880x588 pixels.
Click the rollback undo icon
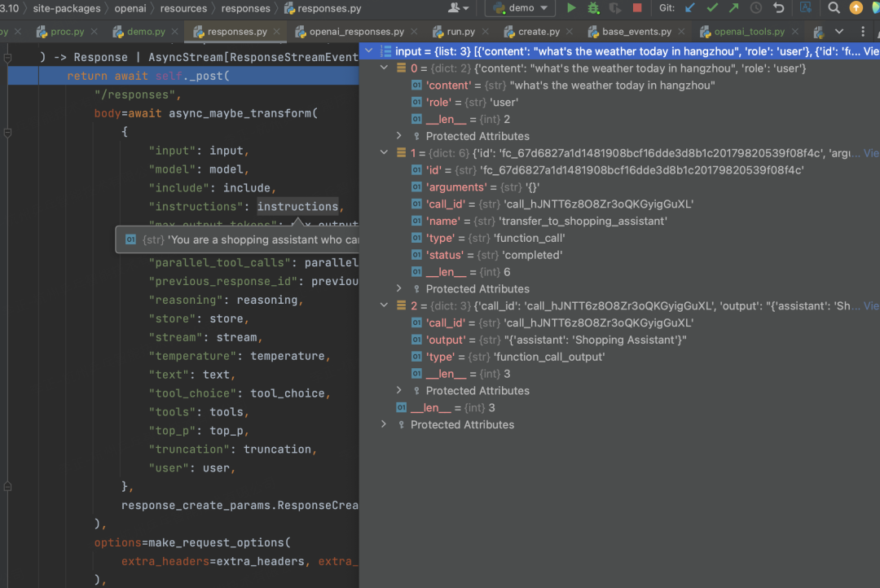point(778,8)
